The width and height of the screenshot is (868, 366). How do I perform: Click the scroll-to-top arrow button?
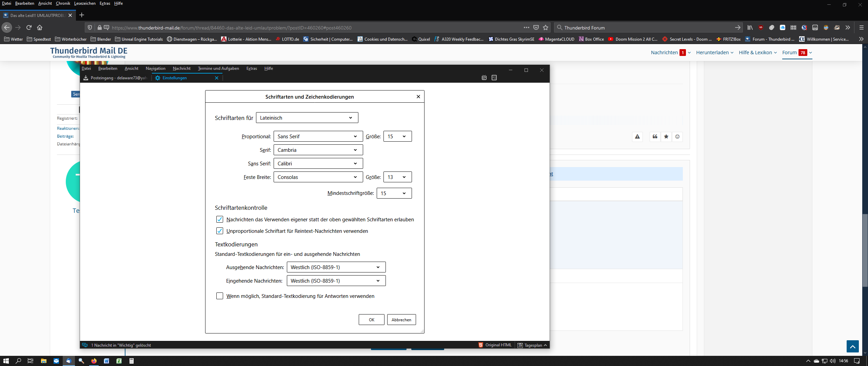point(852,346)
